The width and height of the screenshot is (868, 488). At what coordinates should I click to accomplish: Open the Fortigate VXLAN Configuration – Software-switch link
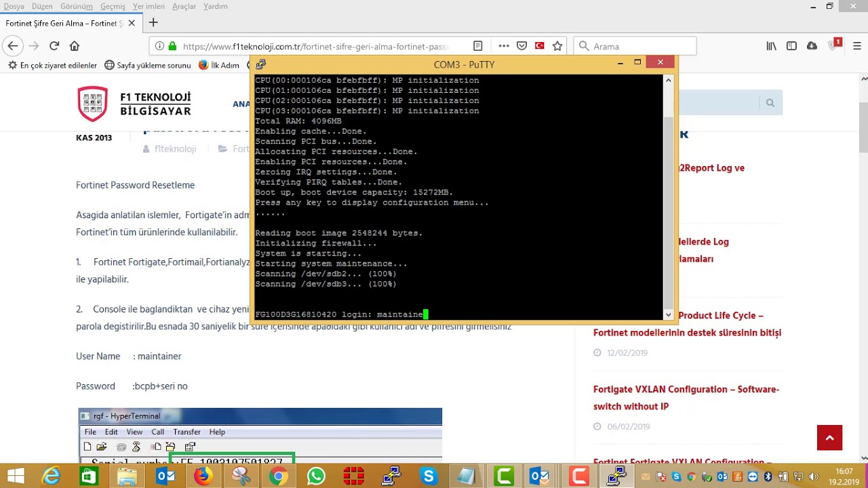pos(686,398)
